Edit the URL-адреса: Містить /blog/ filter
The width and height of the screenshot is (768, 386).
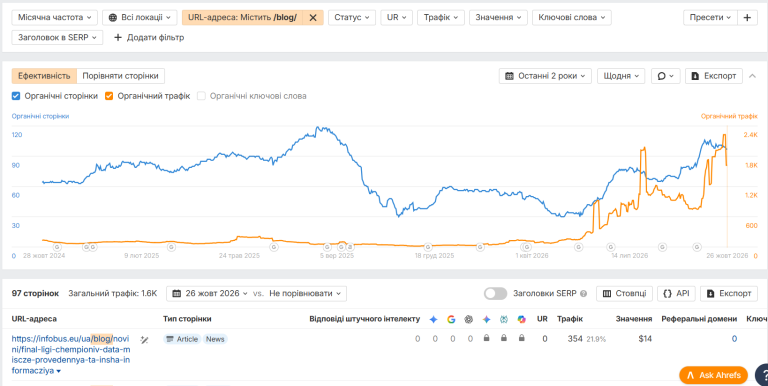242,18
